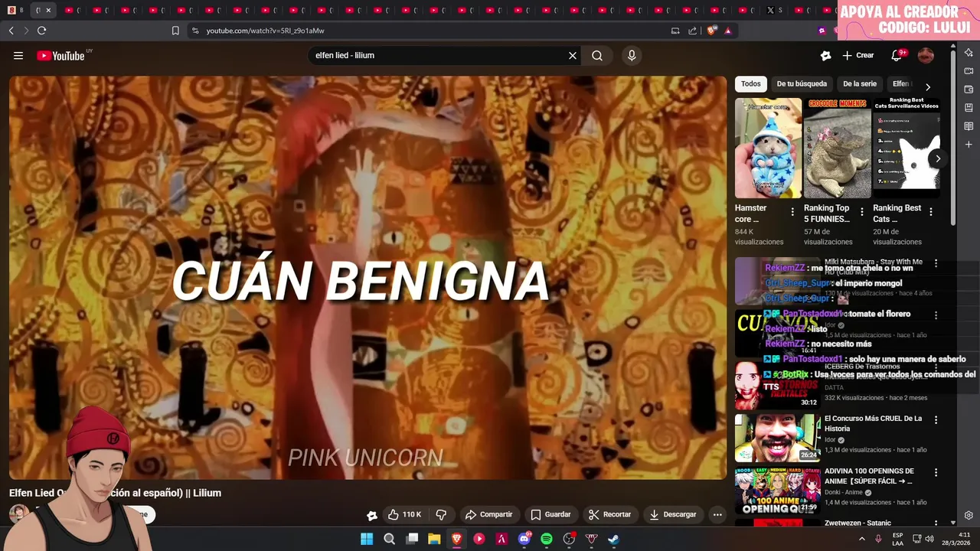This screenshot has width=980, height=551.
Task: Open the YouTube hamburger guide menu
Action: (x=18, y=55)
